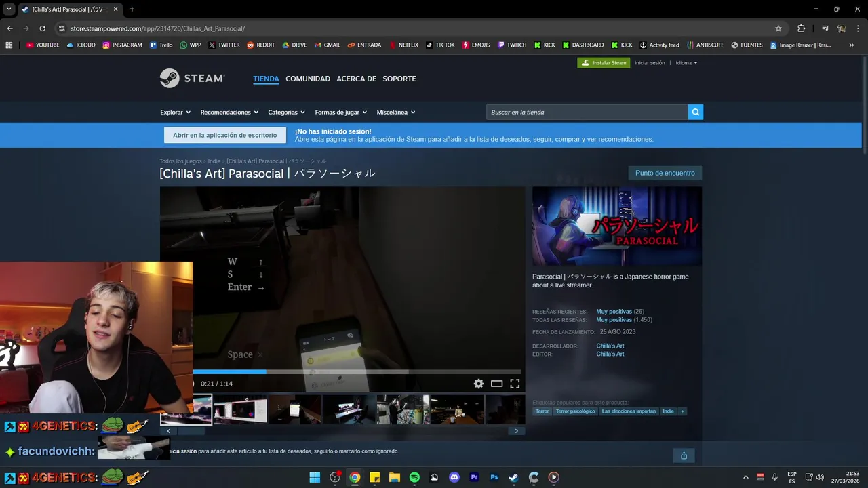Open the COMUNIDAD menu item
Image resolution: width=868 pixels, height=488 pixels.
click(308, 79)
